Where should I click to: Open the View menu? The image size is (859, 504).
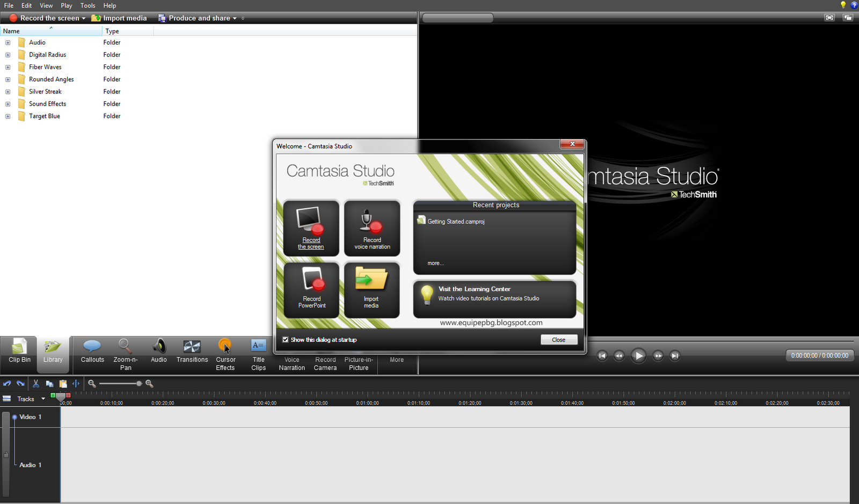point(46,5)
